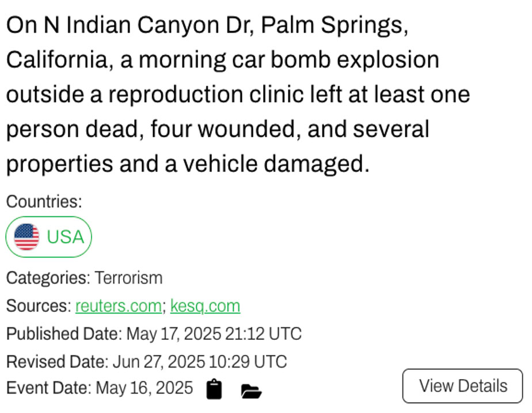532x413 pixels.
Task: Click the "Sources:" label
Action: pyautogui.click(x=39, y=306)
